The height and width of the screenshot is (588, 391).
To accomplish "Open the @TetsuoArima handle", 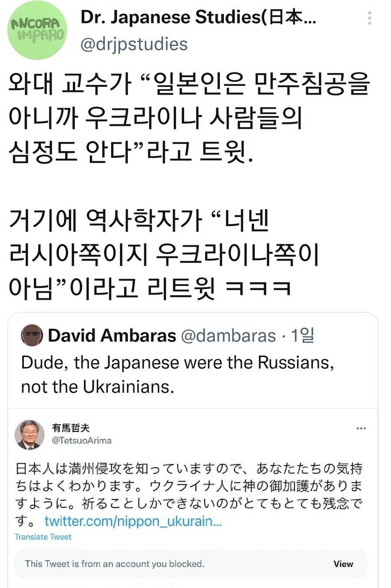I will pos(82,440).
